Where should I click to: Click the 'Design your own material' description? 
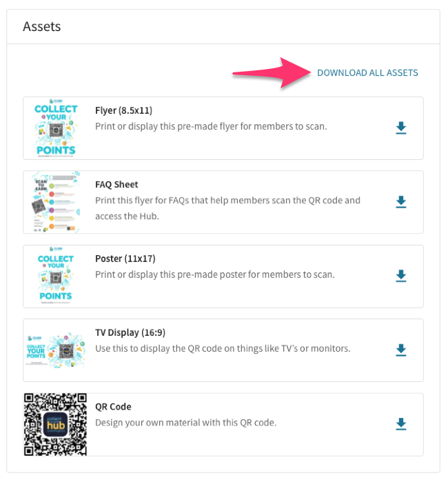(x=185, y=423)
